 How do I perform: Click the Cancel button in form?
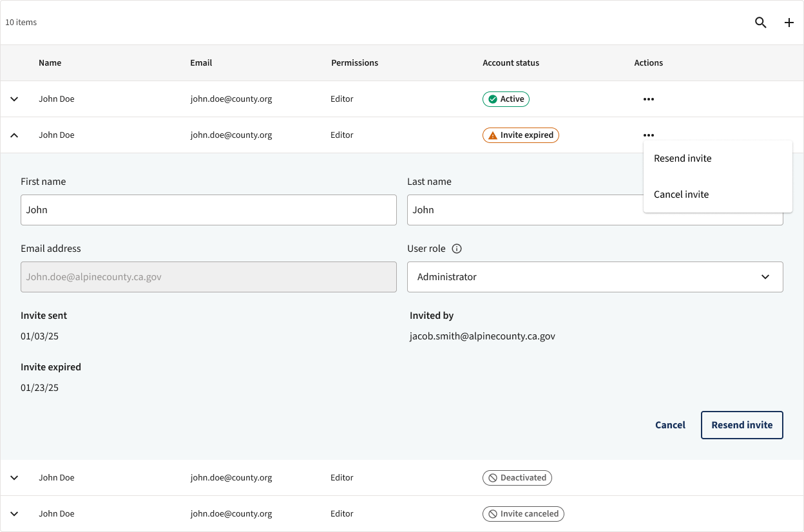pos(670,425)
